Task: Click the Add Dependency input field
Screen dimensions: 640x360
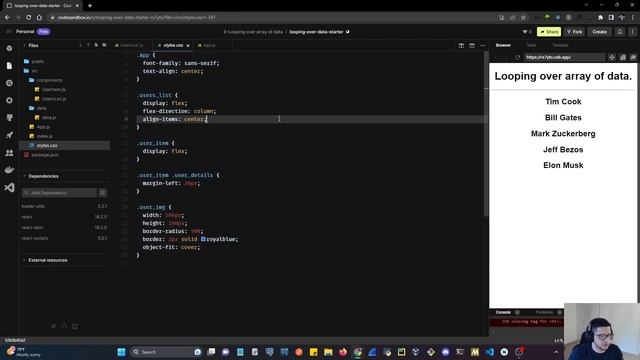Action: 59,193
